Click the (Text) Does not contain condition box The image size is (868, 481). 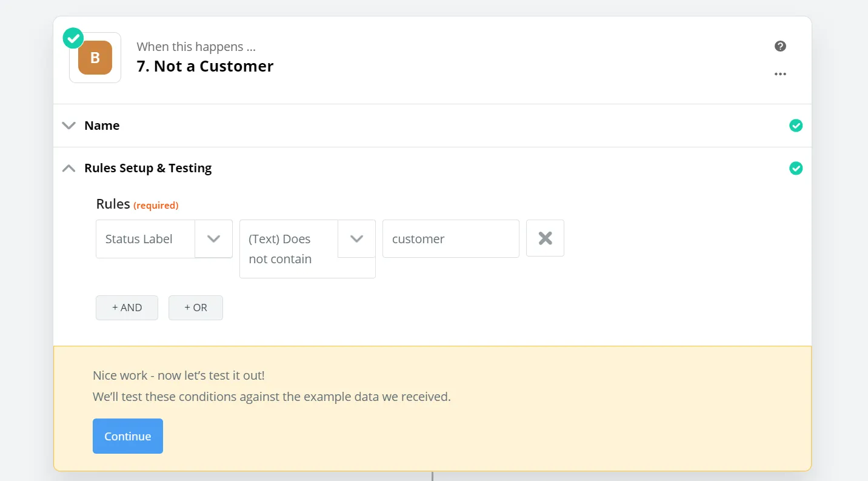tap(289, 249)
